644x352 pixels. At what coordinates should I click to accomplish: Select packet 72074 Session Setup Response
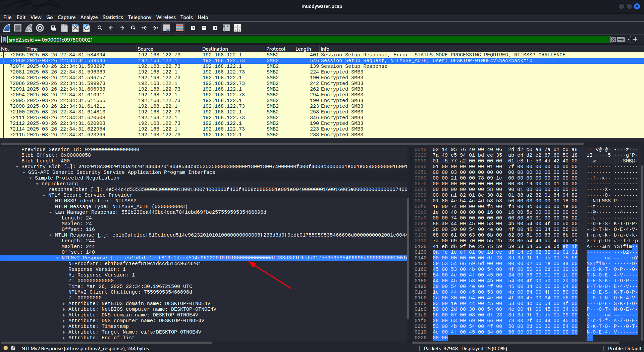pos(322,66)
